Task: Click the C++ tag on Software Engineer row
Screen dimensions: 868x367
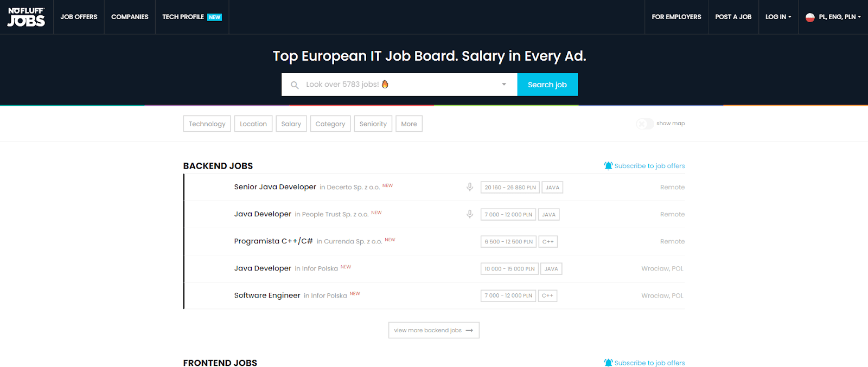Action: [x=547, y=296]
